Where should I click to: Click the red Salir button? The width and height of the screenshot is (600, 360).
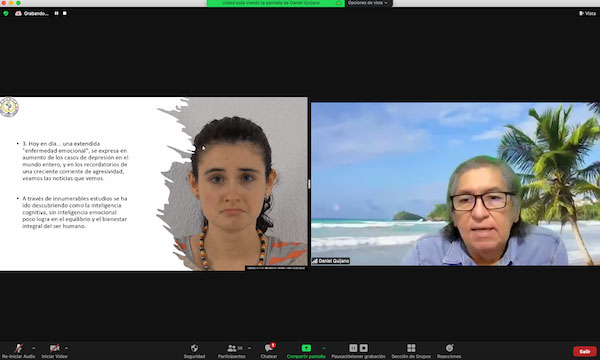pyautogui.click(x=584, y=351)
